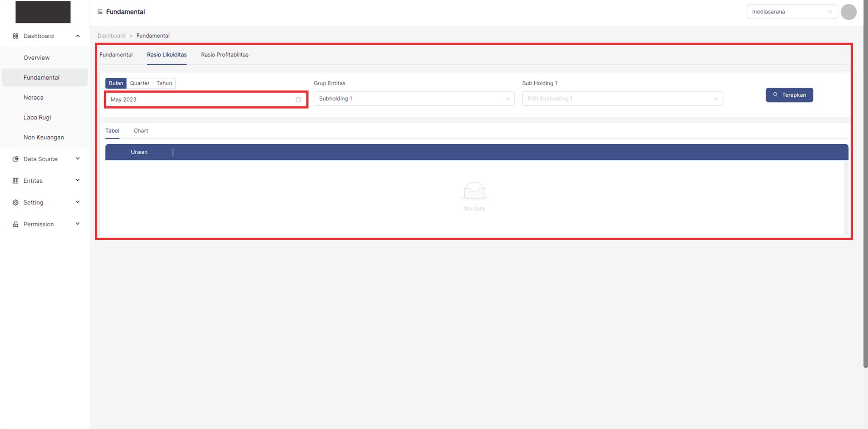Click the page vertical scrollbar
The image size is (868, 429).
coord(865,182)
